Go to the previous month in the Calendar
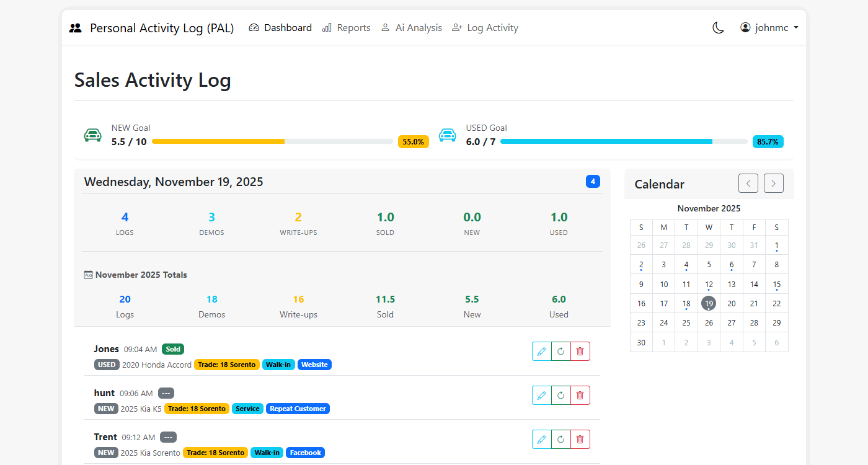The image size is (868, 465). coord(748,183)
